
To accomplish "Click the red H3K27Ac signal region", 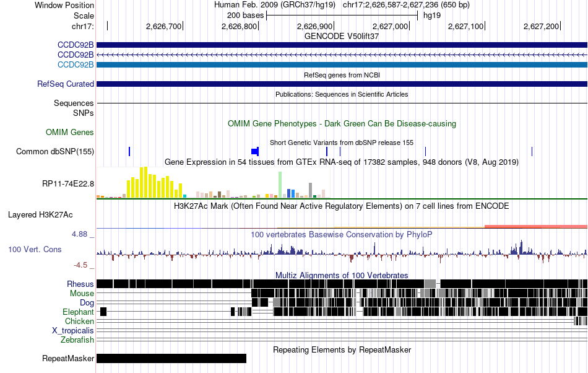I will coord(536,226).
